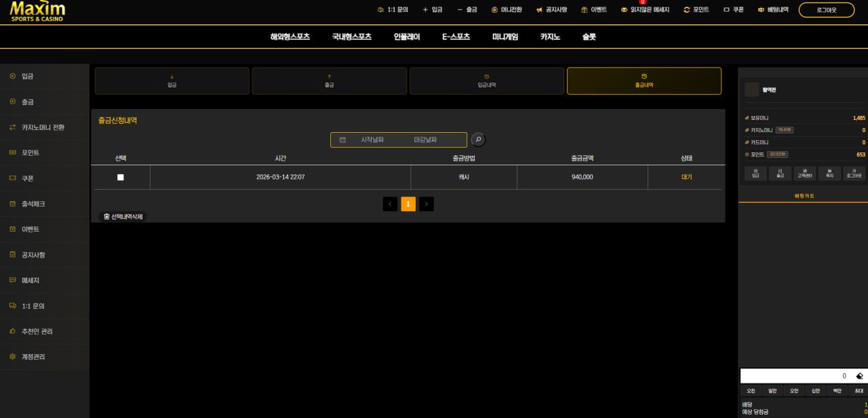
Task: Click the 읽지않은 메세지 envelope icon
Action: pyautogui.click(x=624, y=10)
